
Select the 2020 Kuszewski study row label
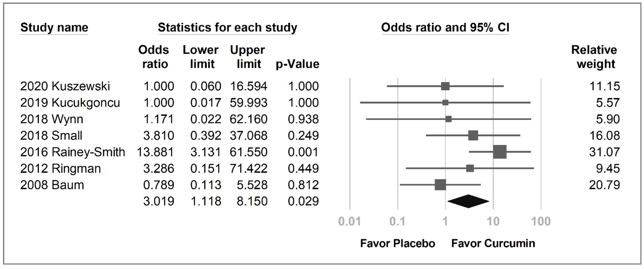click(65, 86)
